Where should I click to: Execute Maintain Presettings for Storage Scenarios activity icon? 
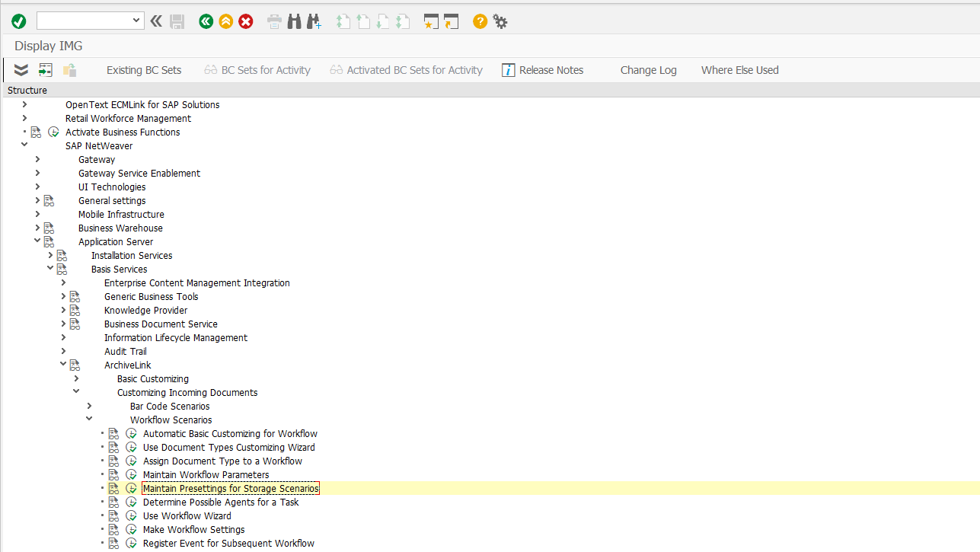pyautogui.click(x=131, y=489)
